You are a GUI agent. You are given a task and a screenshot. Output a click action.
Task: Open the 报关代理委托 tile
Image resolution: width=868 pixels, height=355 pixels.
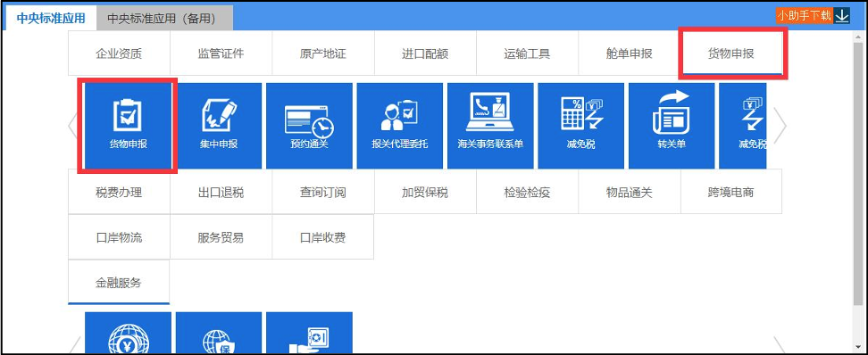click(400, 126)
